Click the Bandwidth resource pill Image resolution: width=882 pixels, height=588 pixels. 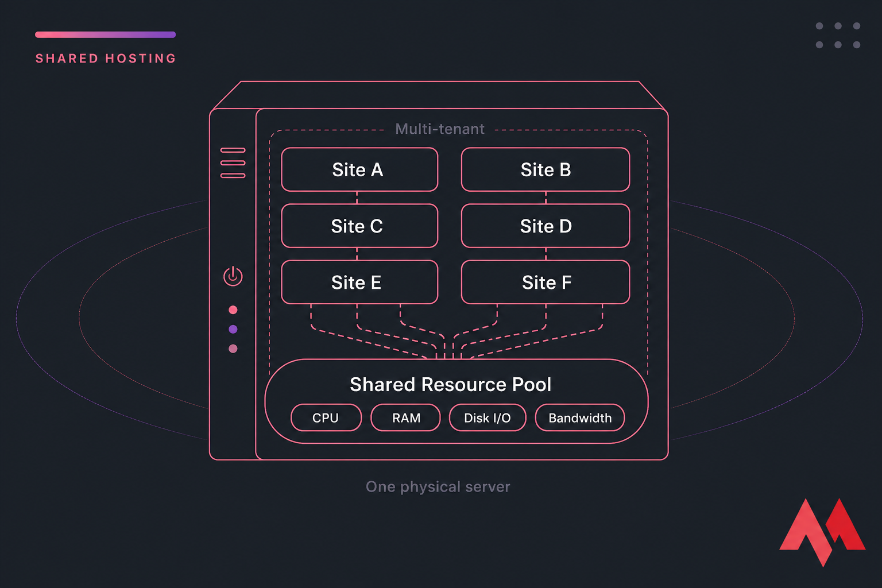coord(580,417)
